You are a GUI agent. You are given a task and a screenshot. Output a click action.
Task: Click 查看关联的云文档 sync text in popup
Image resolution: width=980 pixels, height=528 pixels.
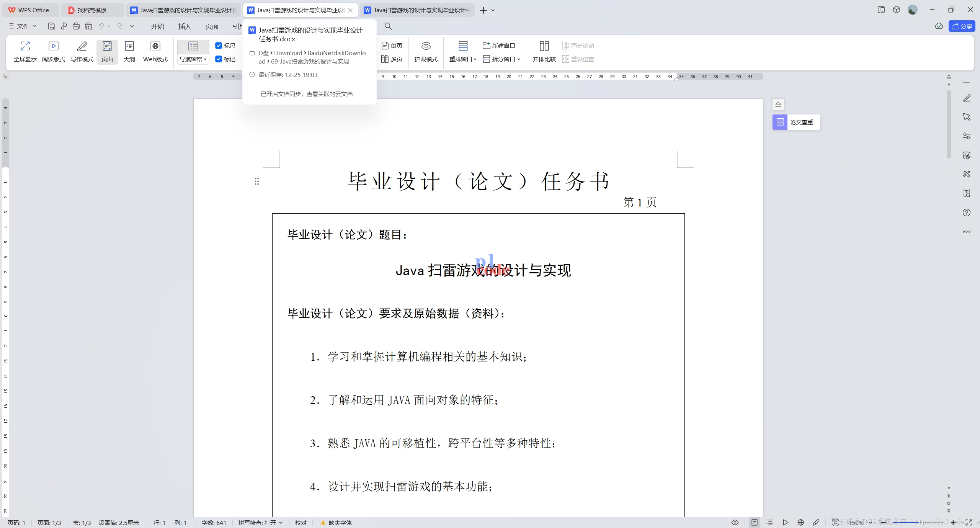(330, 94)
